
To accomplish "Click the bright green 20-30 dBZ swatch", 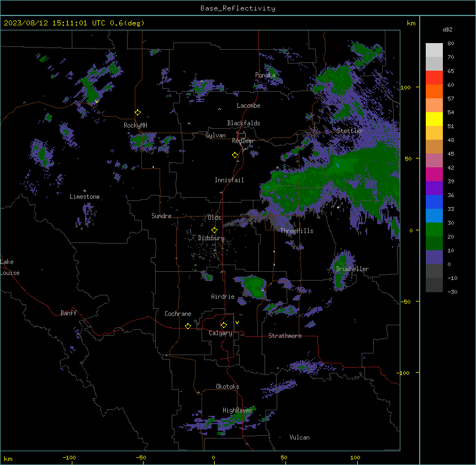I will pyautogui.click(x=434, y=230).
